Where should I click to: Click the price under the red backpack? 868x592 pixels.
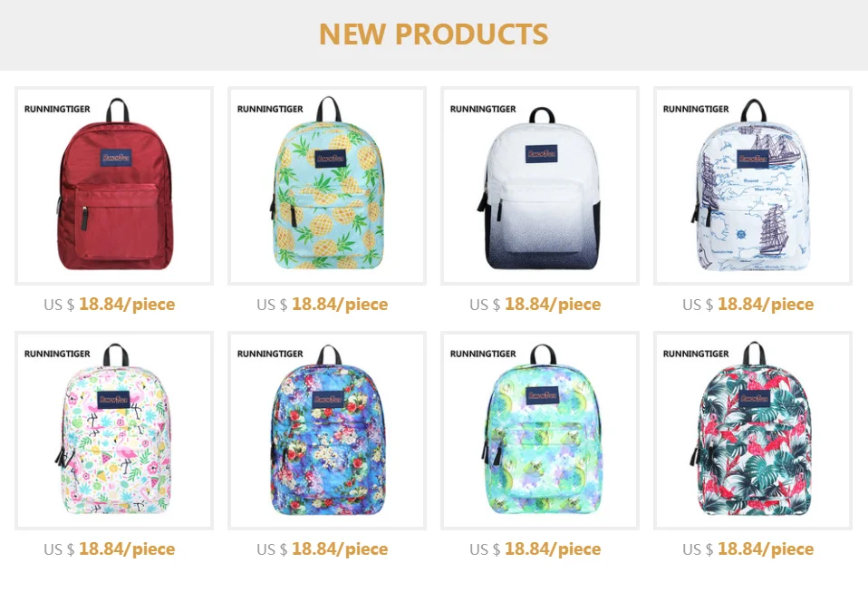click(x=110, y=304)
